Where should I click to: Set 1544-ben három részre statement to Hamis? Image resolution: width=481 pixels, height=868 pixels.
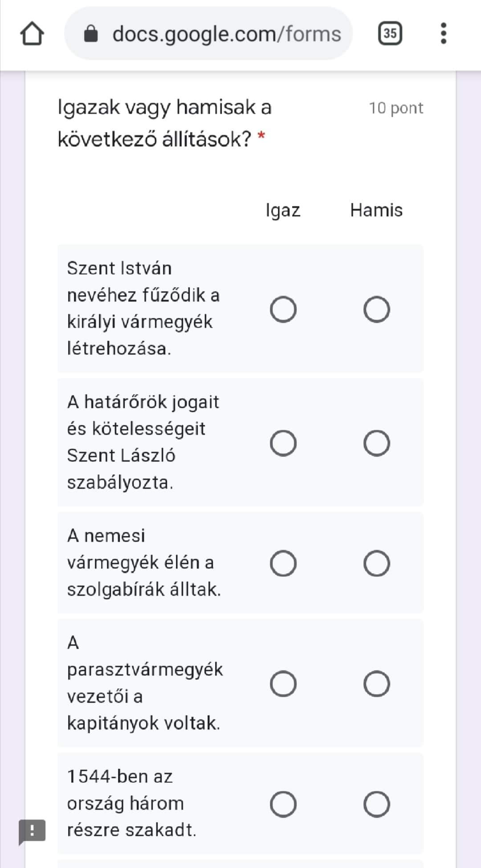click(376, 804)
